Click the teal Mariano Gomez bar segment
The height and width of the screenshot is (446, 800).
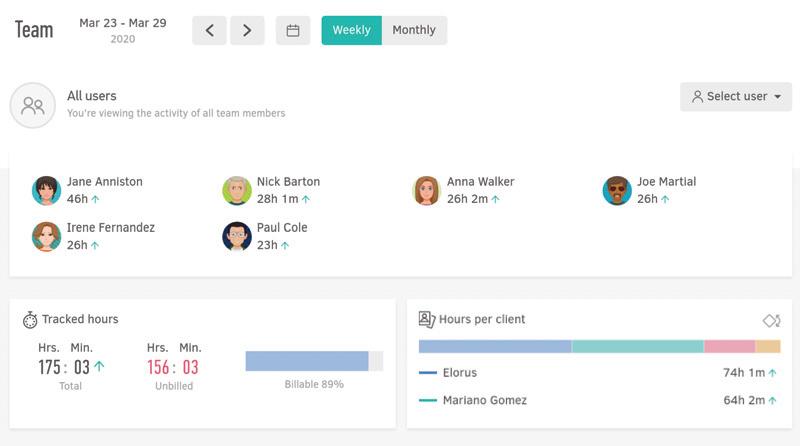(637, 347)
